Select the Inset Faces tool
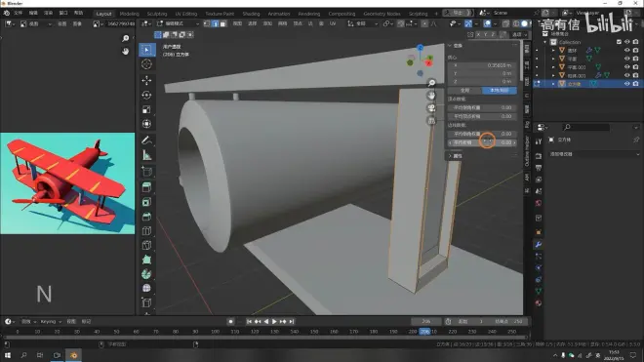This screenshot has height=362, width=644. pyautogui.click(x=146, y=202)
